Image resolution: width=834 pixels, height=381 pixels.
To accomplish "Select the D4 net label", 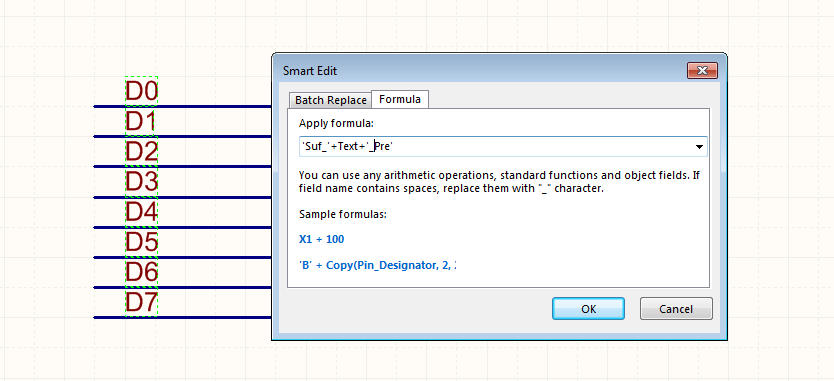I will tap(141, 213).
